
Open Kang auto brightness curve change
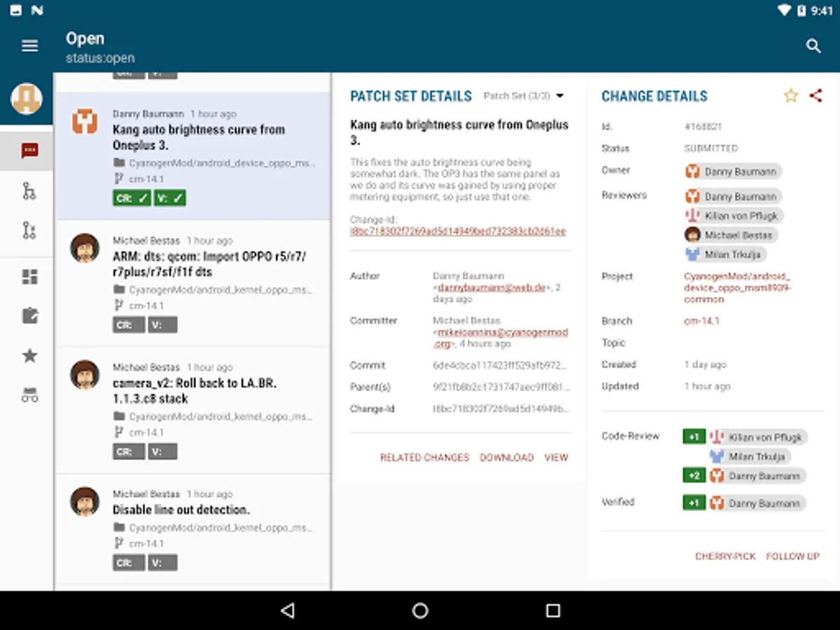click(193, 156)
